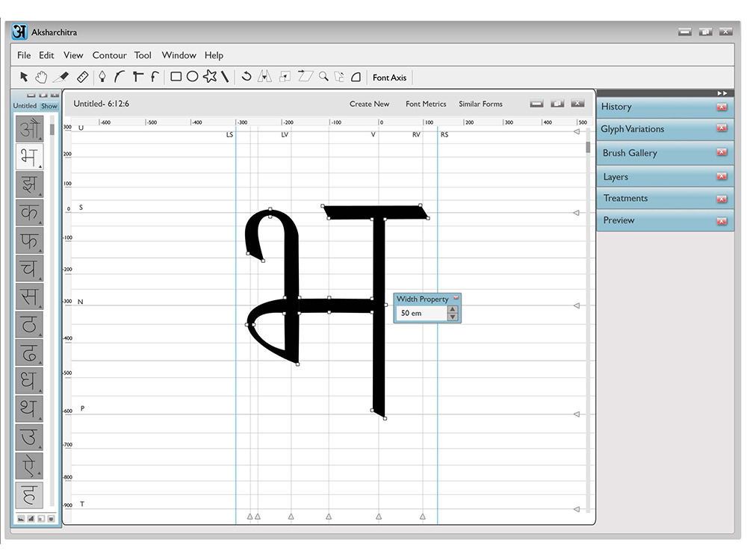This screenshot has width=747, height=560.
Task: Select the pen nib tool
Action: 102,77
